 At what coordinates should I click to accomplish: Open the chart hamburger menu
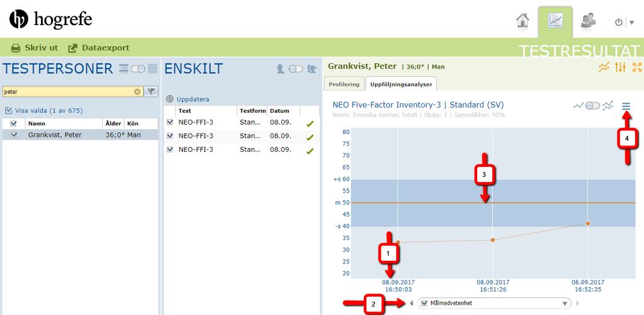(x=626, y=106)
